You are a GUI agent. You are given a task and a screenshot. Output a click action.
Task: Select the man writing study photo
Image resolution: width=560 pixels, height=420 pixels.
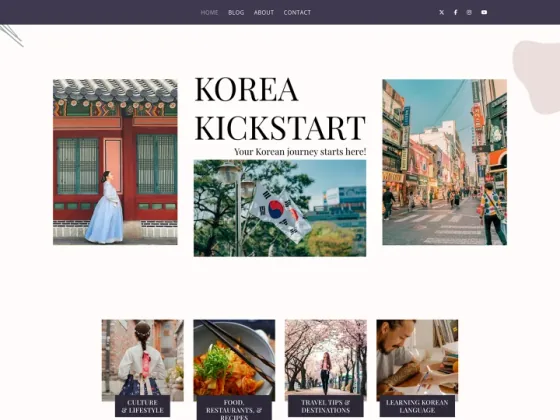coord(417,358)
